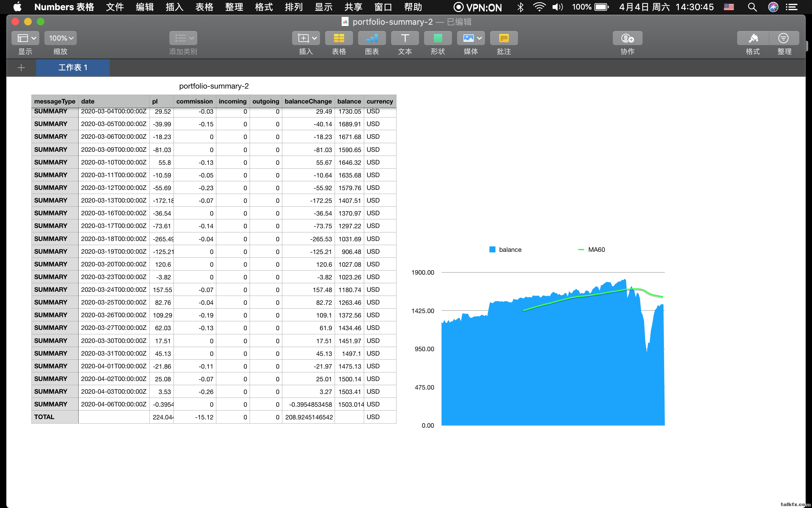Click the US flag input source icon
Image resolution: width=812 pixels, height=508 pixels.
729,7
